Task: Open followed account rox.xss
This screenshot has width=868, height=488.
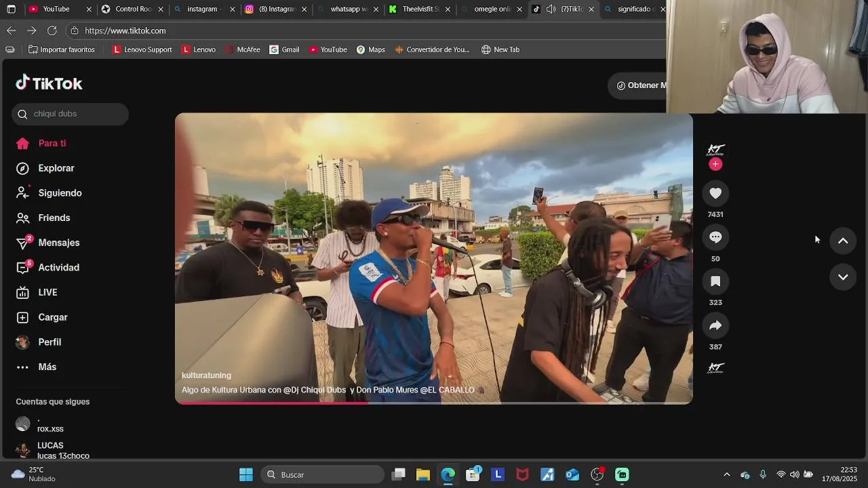Action: 51,424
